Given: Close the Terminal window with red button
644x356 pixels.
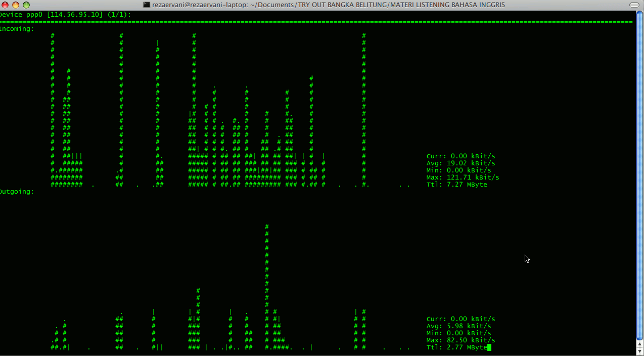Looking at the screenshot, I should 5,5.
